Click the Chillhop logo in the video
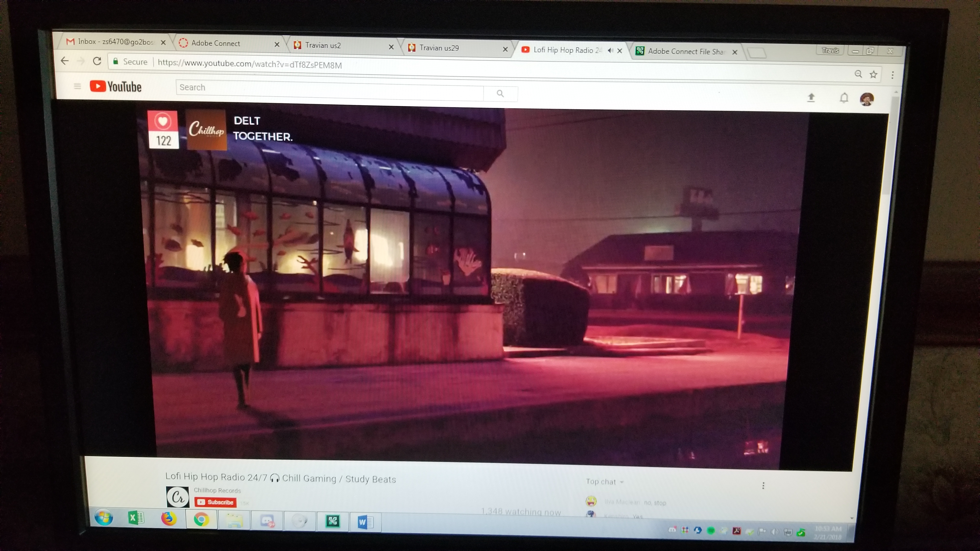The image size is (980, 551). pyautogui.click(x=207, y=130)
